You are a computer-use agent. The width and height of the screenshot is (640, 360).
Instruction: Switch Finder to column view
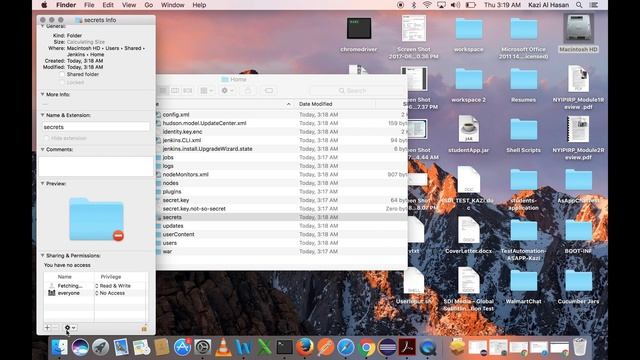175,91
